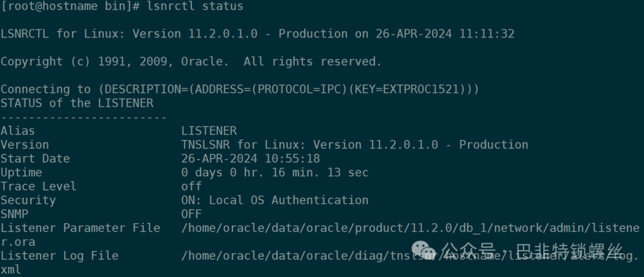
Task: Click the 'lsnrctl status' command text
Action: (194, 7)
